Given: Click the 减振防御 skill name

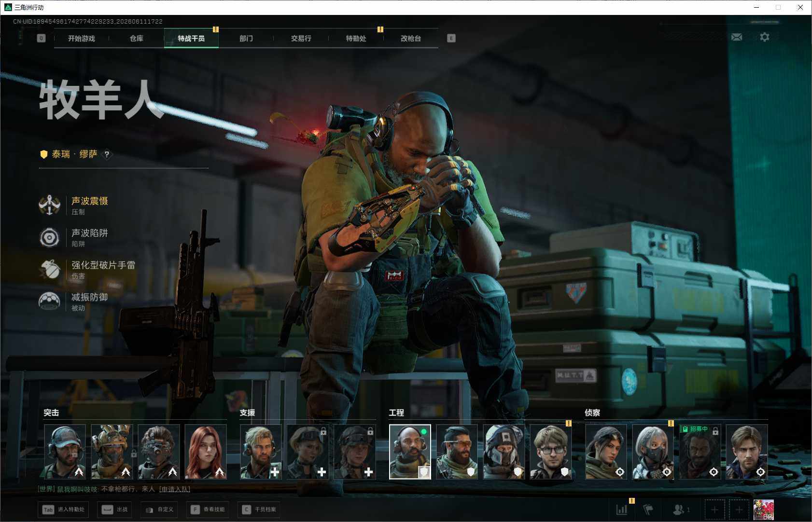Looking at the screenshot, I should 90,297.
